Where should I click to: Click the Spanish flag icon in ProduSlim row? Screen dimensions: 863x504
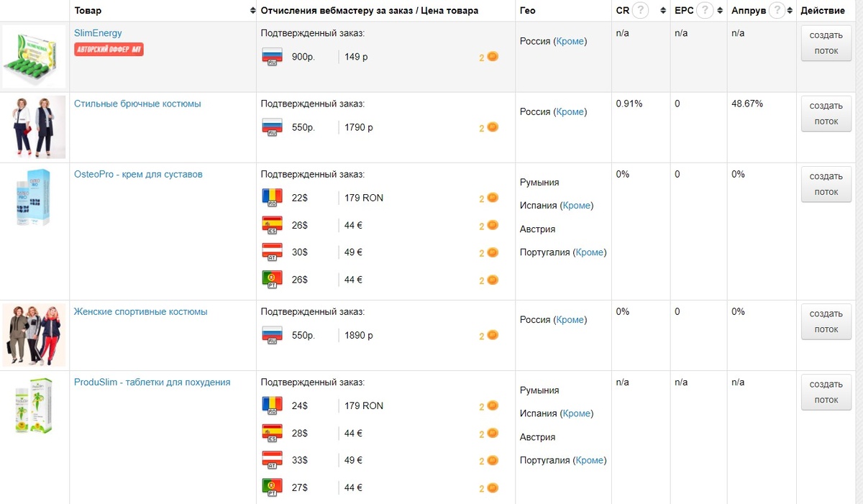tap(273, 434)
